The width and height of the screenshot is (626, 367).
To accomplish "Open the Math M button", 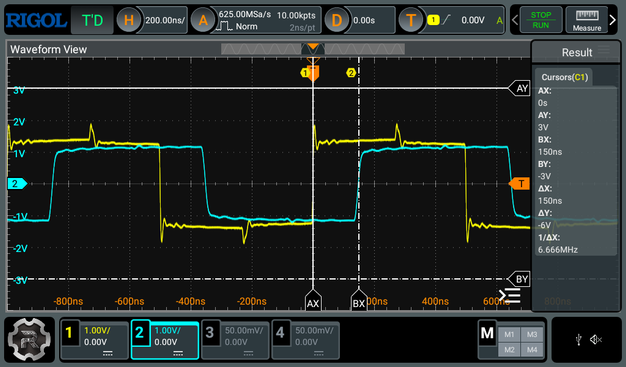I will point(487,333).
